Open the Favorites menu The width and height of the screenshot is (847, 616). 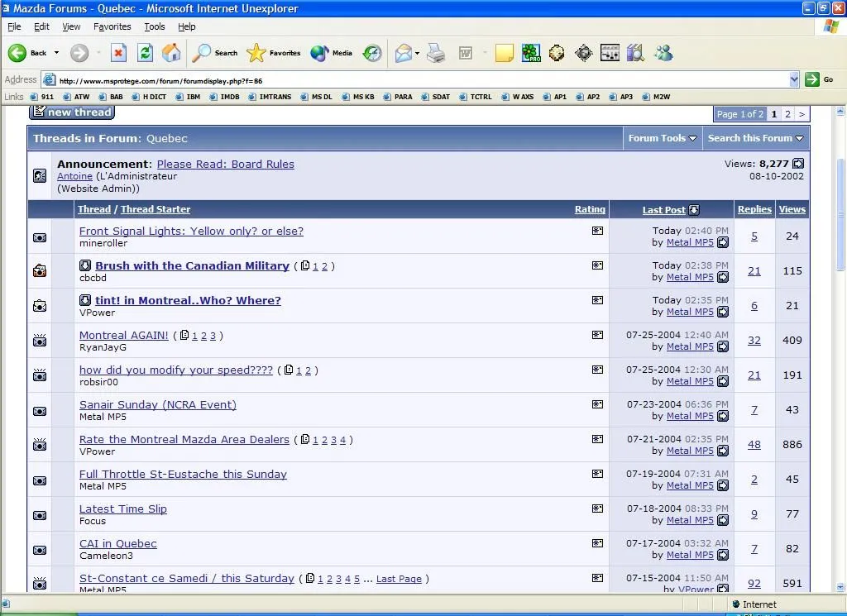point(112,26)
